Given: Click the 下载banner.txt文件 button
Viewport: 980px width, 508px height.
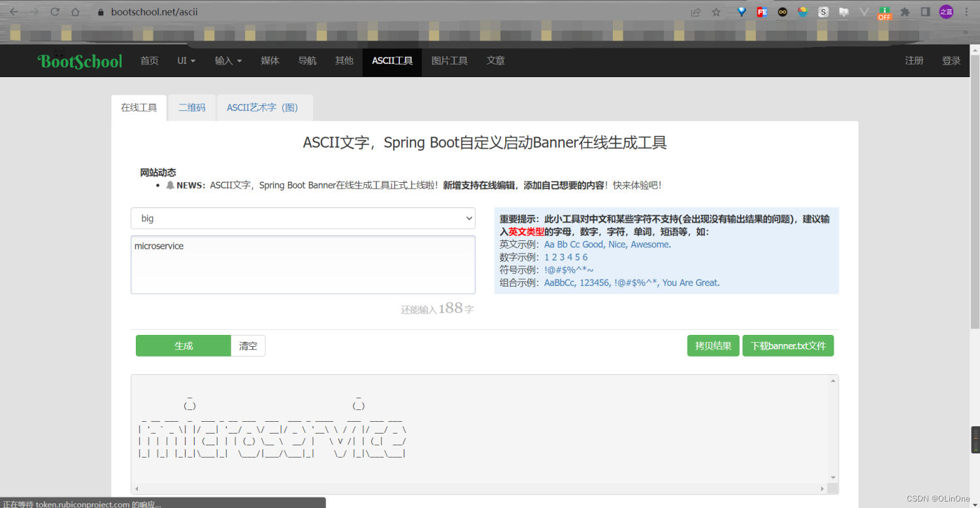Looking at the screenshot, I should coord(788,346).
